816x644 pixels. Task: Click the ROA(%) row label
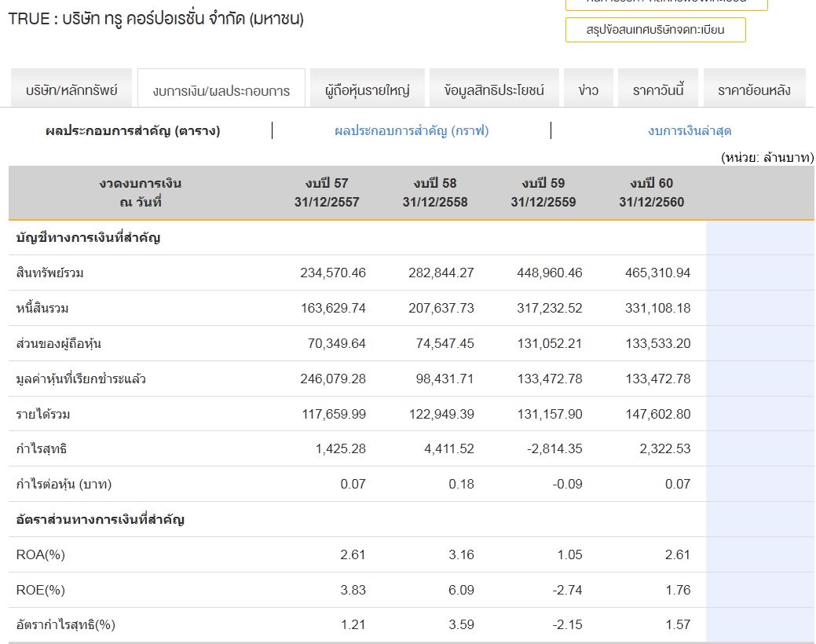(41, 555)
